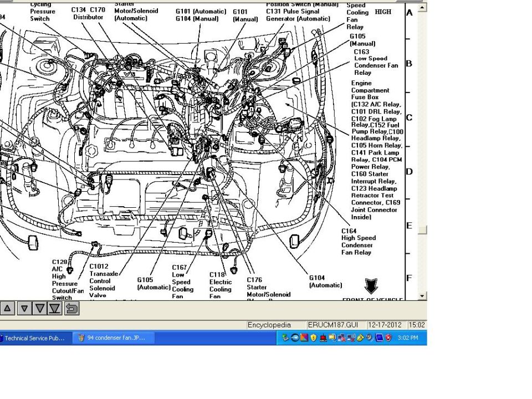Click the grid row marker D
The image size is (532, 399).
[409, 171]
